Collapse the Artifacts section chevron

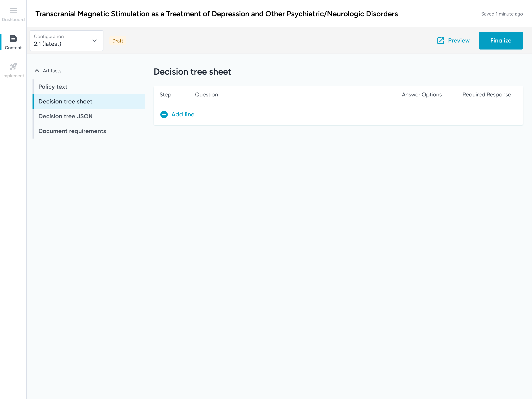pos(37,71)
